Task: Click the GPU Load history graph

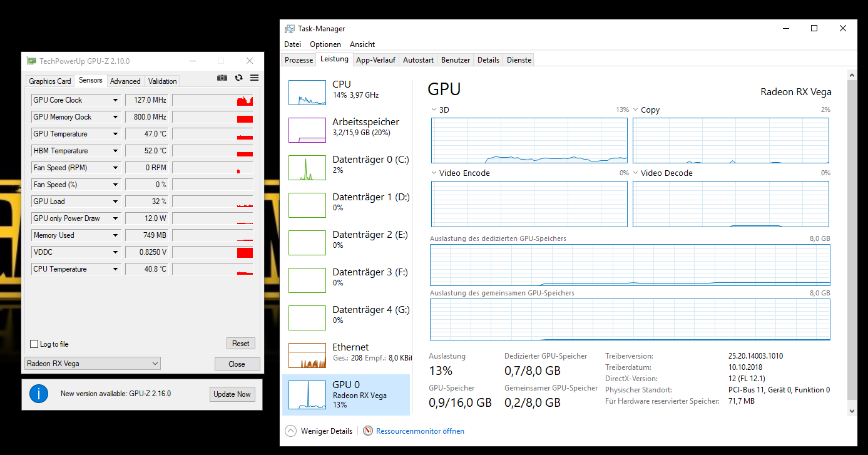Action: coord(213,202)
